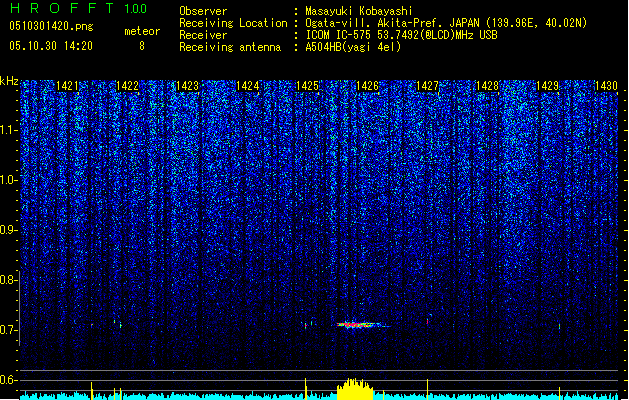The width and height of the screenshot is (629, 400).
Task: Click the 1423 time marker
Action: (x=187, y=86)
